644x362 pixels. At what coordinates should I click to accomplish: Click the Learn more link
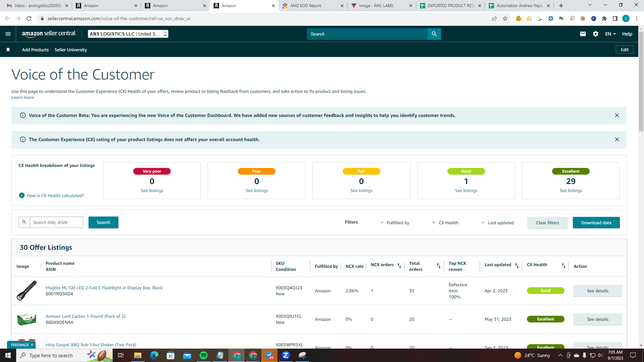tap(22, 98)
